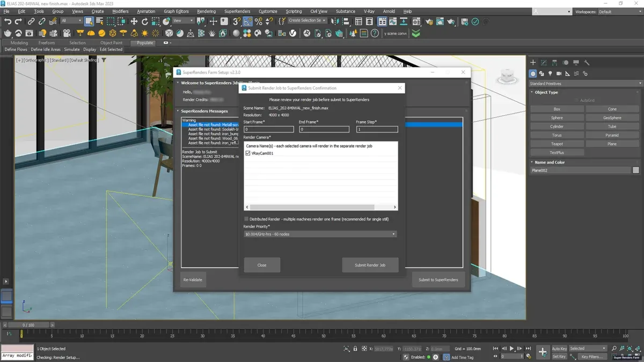Jump to the end frame of animation
The width and height of the screenshot is (644, 362).
tap(528, 349)
